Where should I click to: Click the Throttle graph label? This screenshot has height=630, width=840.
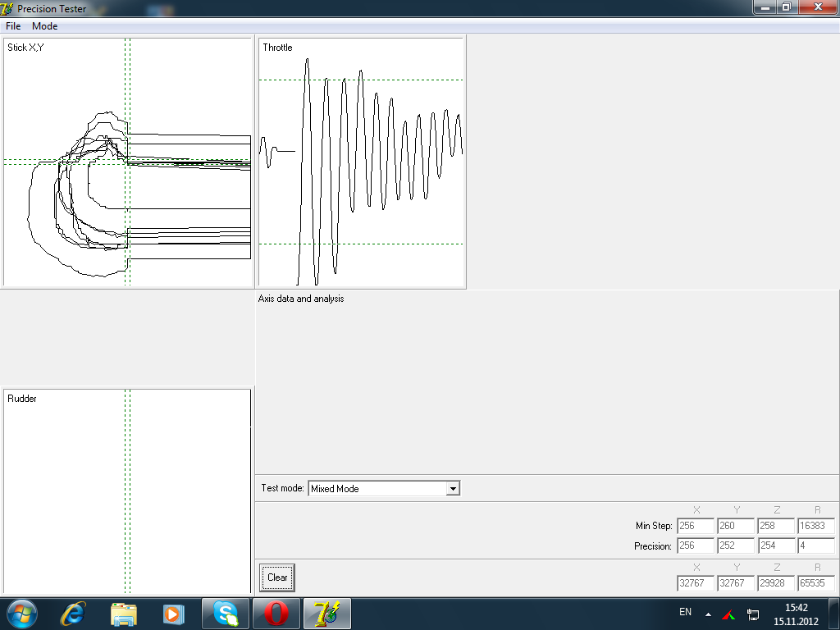click(277, 47)
